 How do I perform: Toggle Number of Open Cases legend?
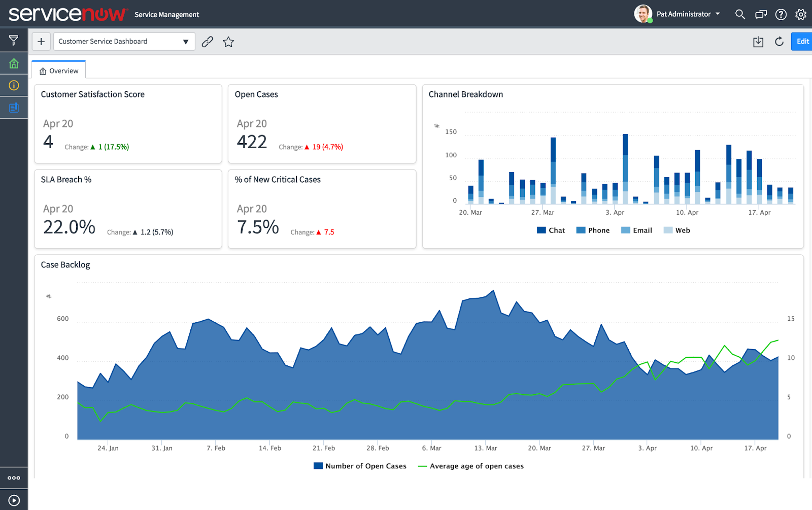tap(360, 466)
